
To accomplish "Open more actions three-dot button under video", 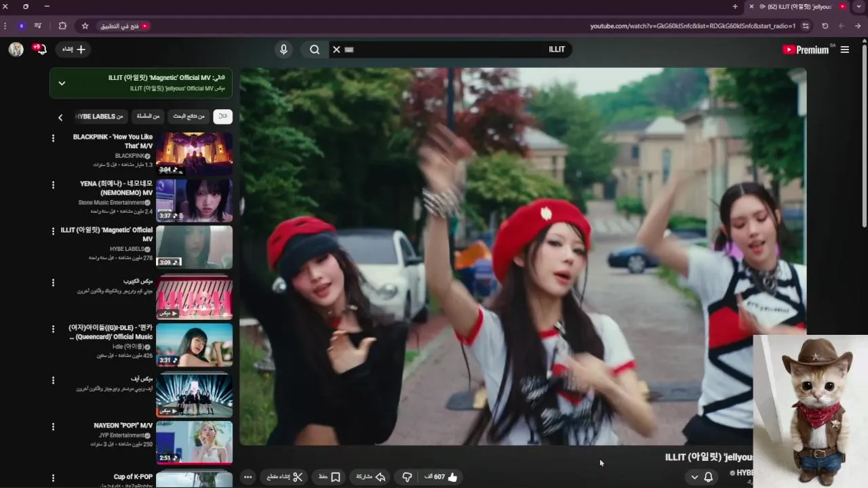I will coord(248,477).
